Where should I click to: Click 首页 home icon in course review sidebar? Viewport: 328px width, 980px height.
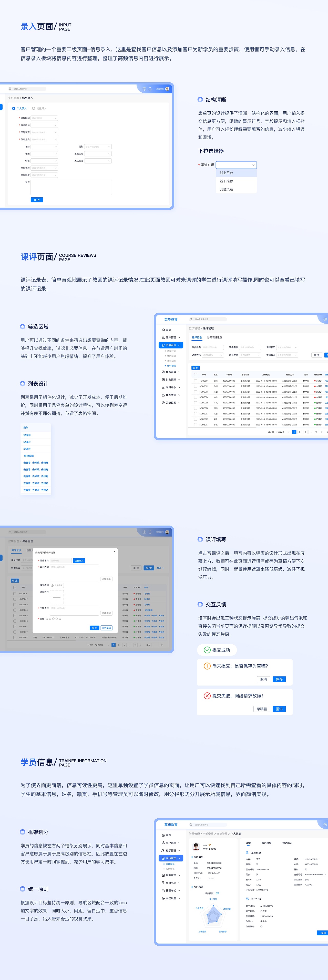pyautogui.click(x=163, y=330)
